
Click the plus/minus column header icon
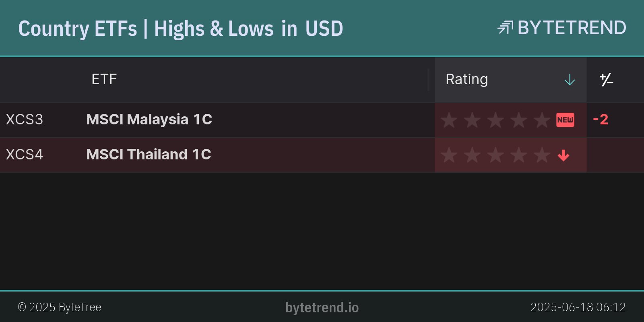[606, 80]
